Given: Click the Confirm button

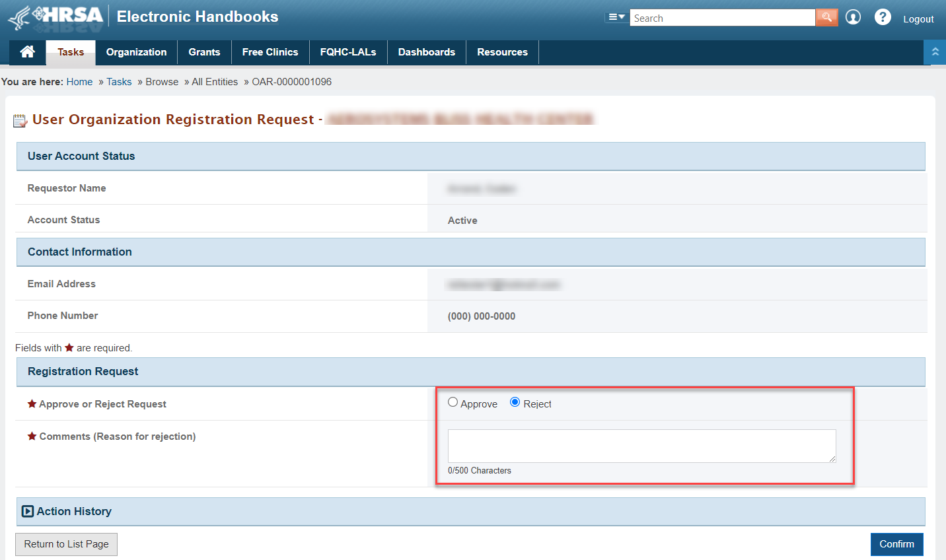Looking at the screenshot, I should [x=896, y=544].
